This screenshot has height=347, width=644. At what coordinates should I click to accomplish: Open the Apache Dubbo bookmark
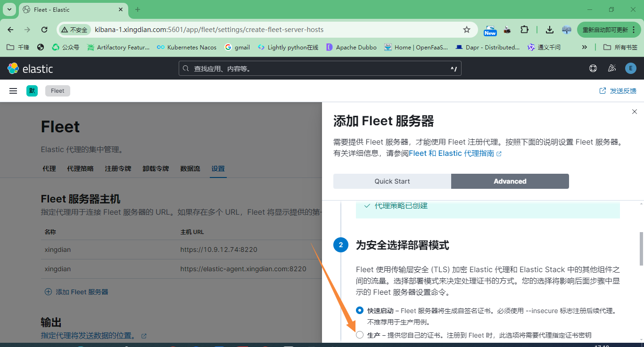point(351,47)
